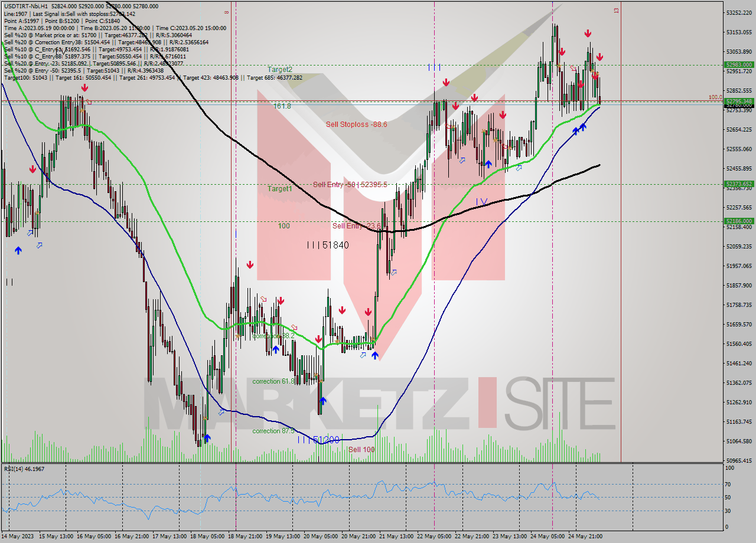Select the 'I I I 51840' wave label
Image resolution: width=756 pixels, height=543 pixels.
328,245
